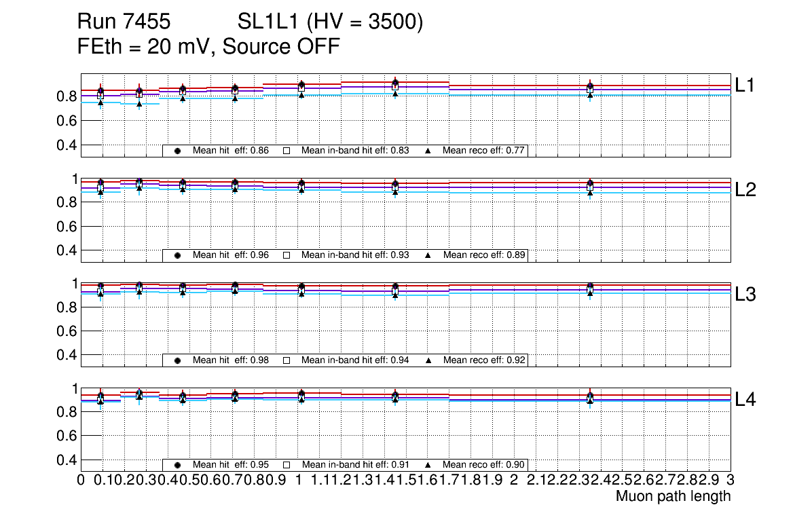Click the open square marker in L1 legend

pos(287,151)
